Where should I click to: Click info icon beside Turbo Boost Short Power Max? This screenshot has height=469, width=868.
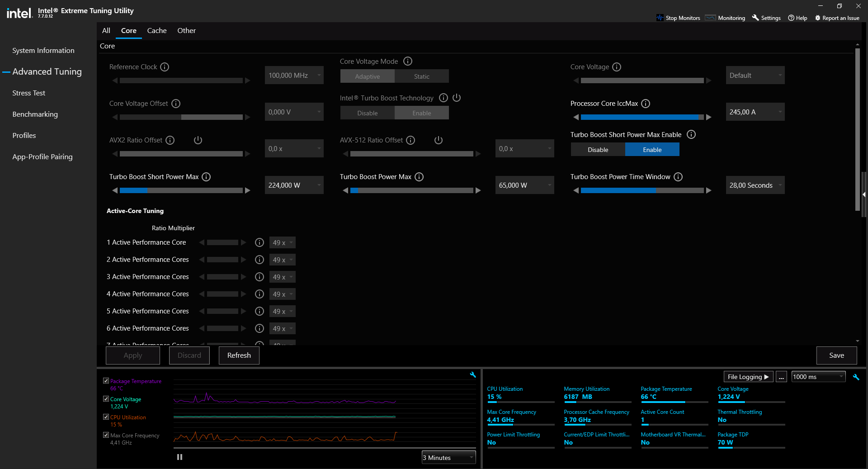point(206,177)
